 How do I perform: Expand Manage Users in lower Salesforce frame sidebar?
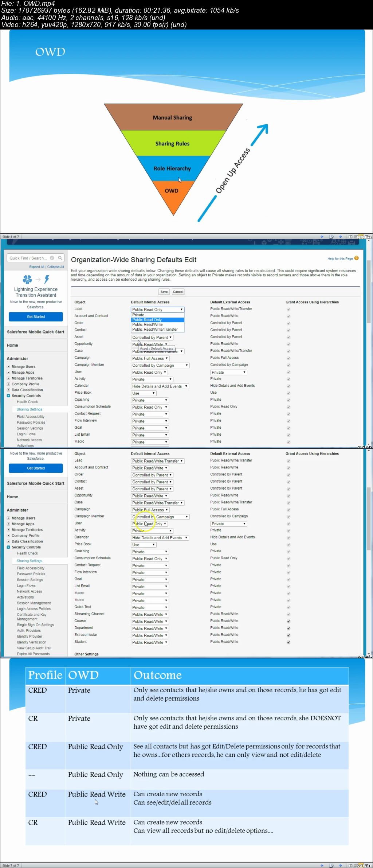pos(8,518)
